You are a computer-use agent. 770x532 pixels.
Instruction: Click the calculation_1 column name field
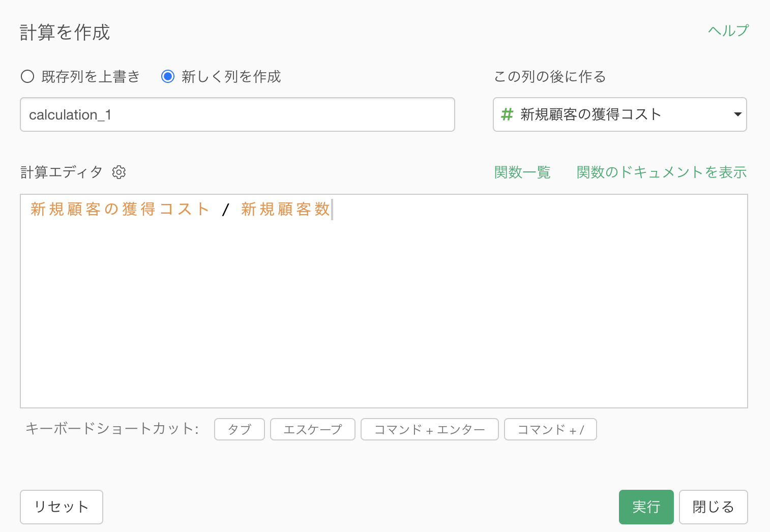pos(237,114)
